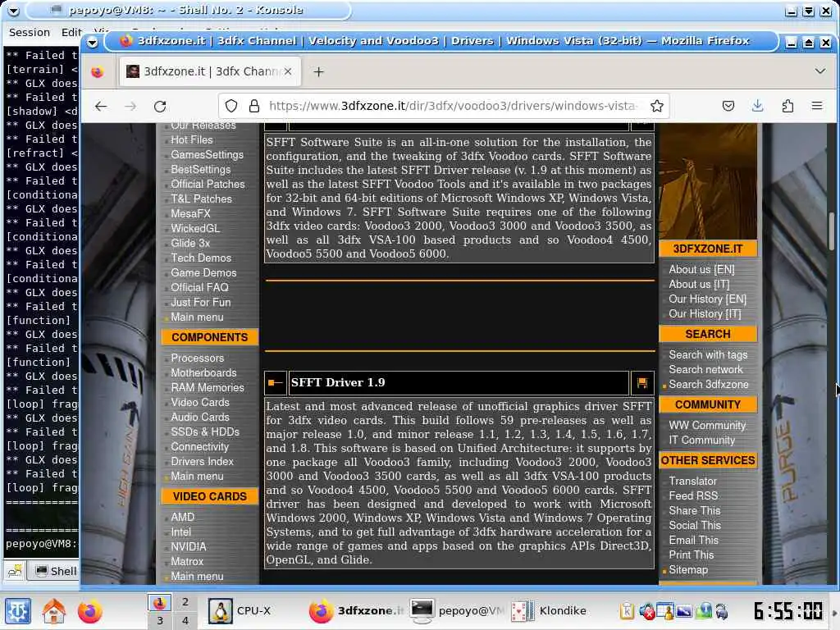Open Video Cards under Components
Screen dimensions: 840x630
200,402
